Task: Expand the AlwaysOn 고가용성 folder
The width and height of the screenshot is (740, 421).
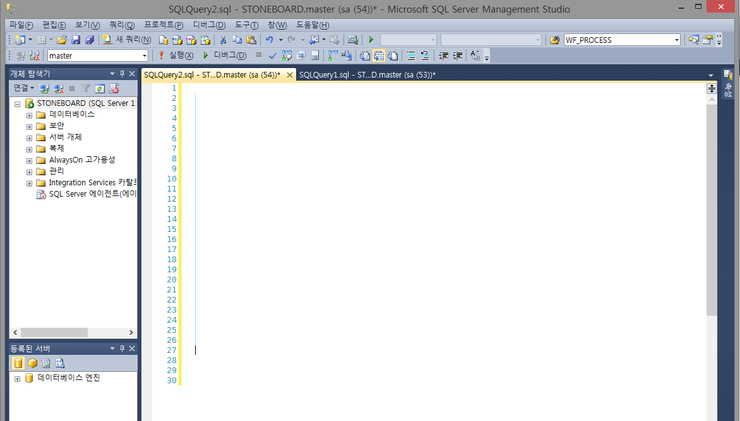Action: [x=29, y=160]
